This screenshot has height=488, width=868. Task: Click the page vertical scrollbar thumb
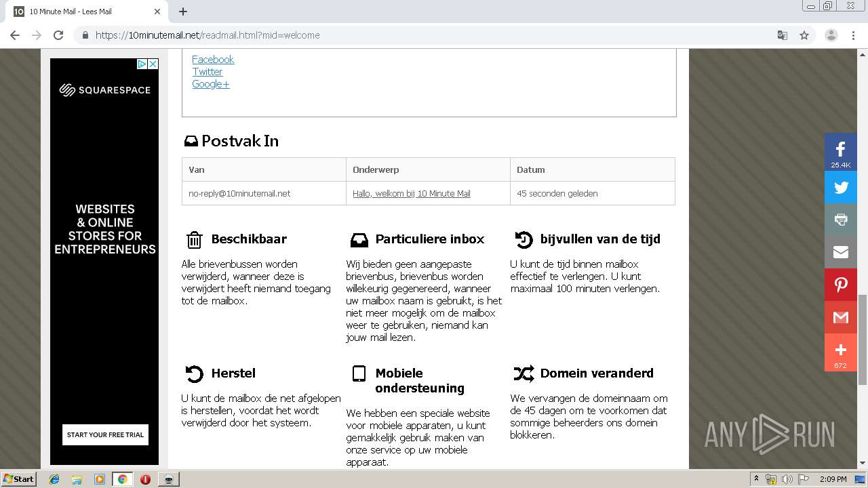point(863,340)
